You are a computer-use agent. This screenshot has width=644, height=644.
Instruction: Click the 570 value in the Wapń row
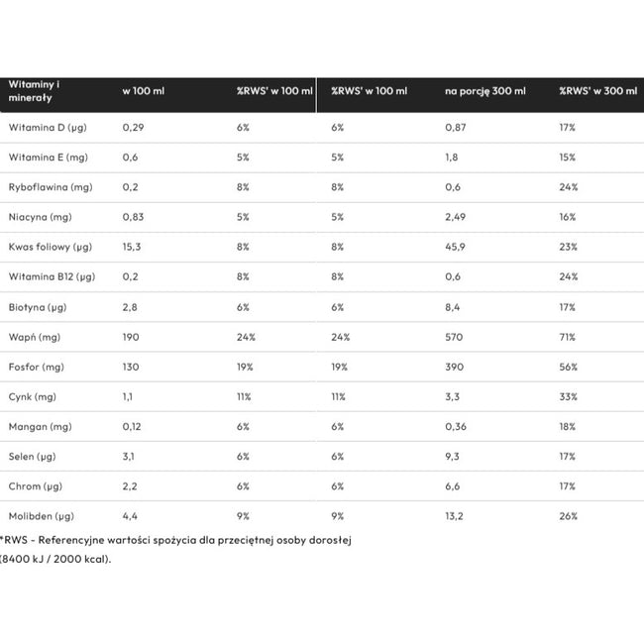click(x=455, y=337)
